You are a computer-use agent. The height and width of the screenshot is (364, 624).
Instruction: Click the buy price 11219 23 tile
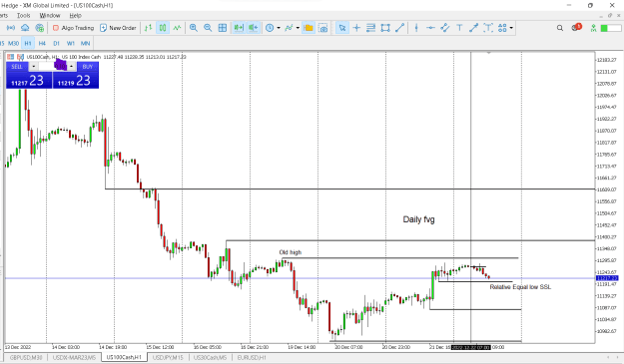coord(76,80)
